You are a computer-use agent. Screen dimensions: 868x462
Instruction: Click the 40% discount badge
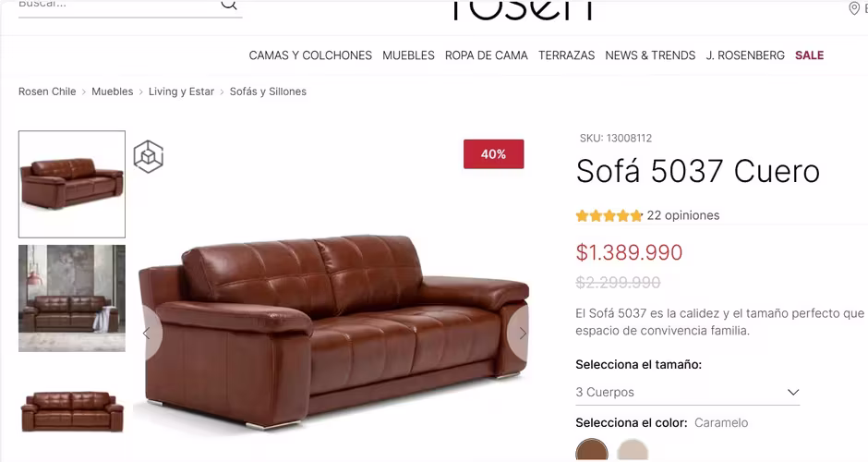click(493, 154)
